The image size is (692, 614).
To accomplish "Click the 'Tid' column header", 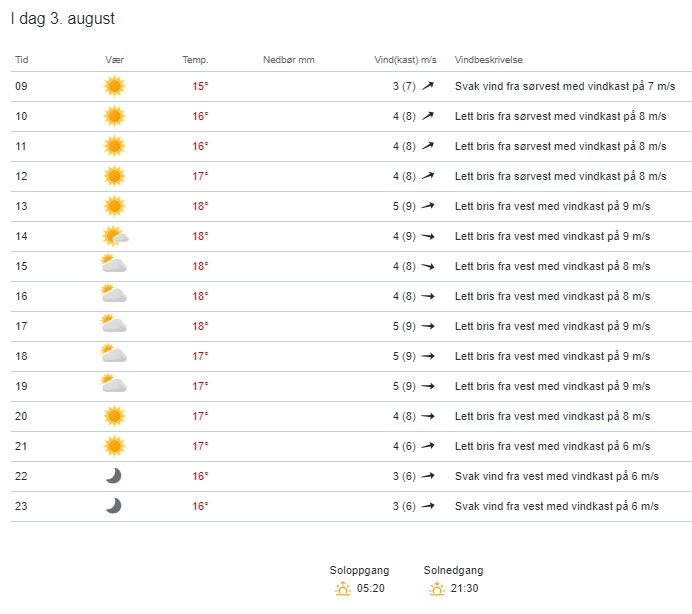I will [x=22, y=60].
